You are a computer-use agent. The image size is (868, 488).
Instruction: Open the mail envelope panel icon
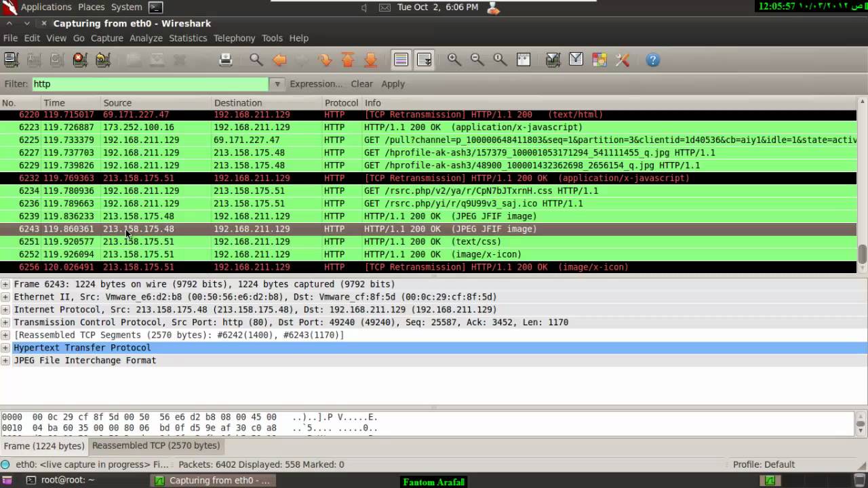384,7
